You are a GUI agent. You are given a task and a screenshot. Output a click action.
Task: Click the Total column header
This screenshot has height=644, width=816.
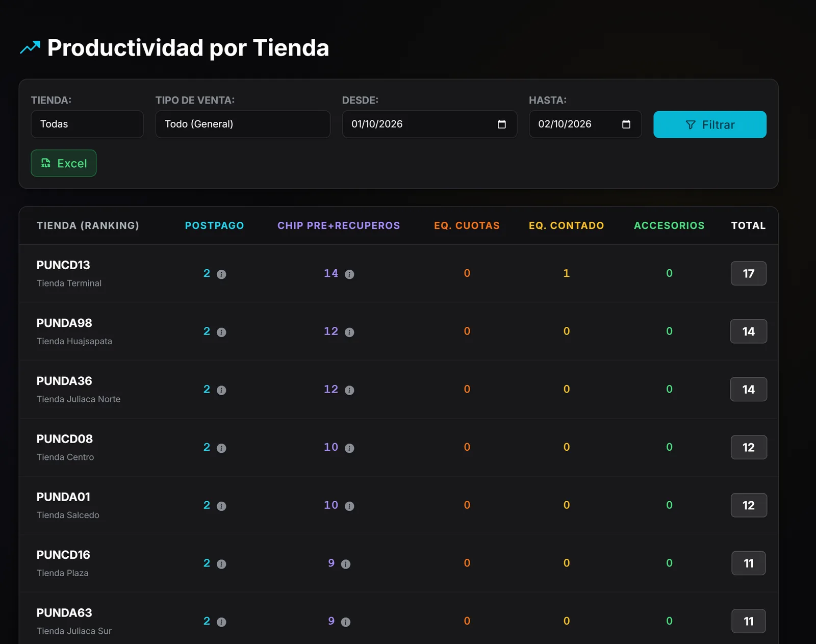748,225
